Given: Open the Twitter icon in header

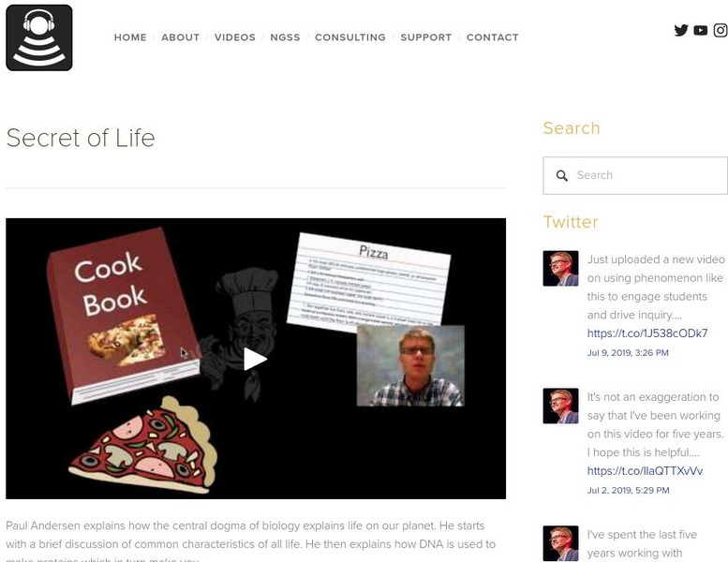Looking at the screenshot, I should [681, 30].
